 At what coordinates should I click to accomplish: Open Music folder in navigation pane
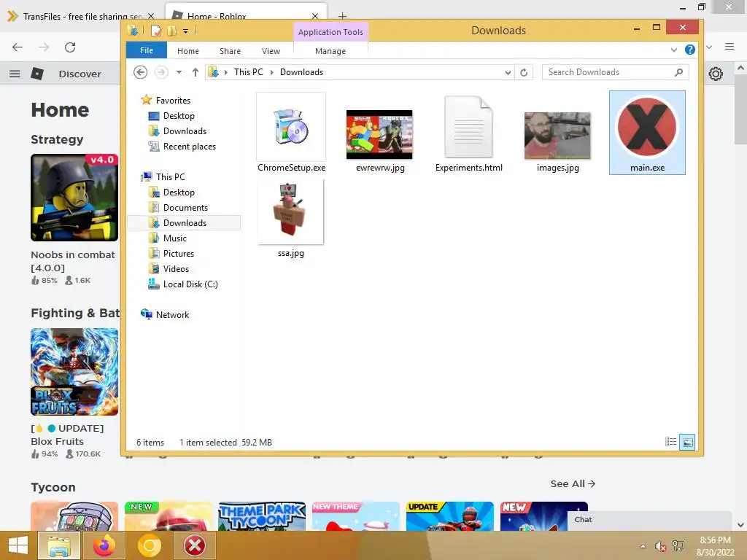168,238
